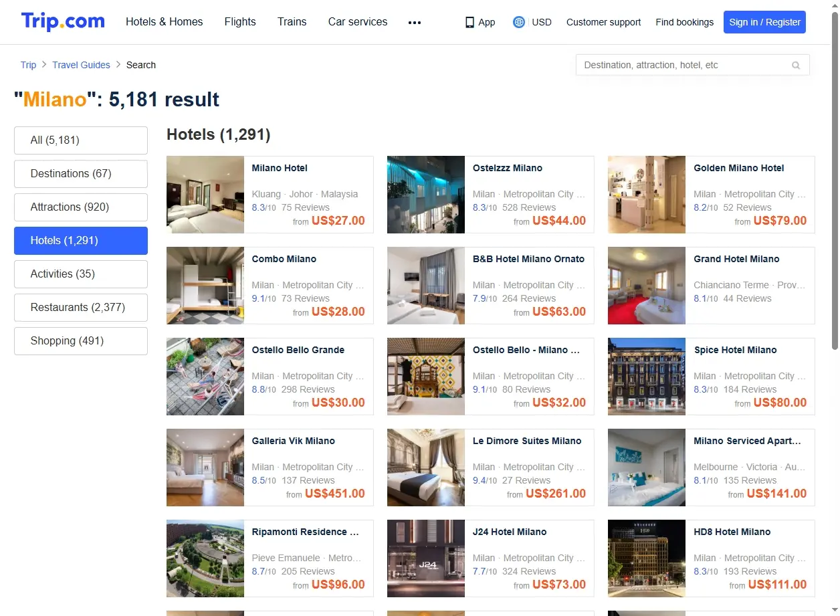Image resolution: width=840 pixels, height=616 pixels.
Task: Select Shopping (491) filter tab
Action: (x=81, y=341)
